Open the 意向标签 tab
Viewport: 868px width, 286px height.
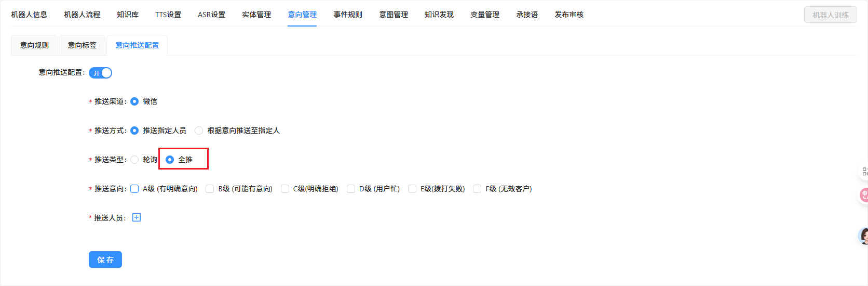[82, 45]
